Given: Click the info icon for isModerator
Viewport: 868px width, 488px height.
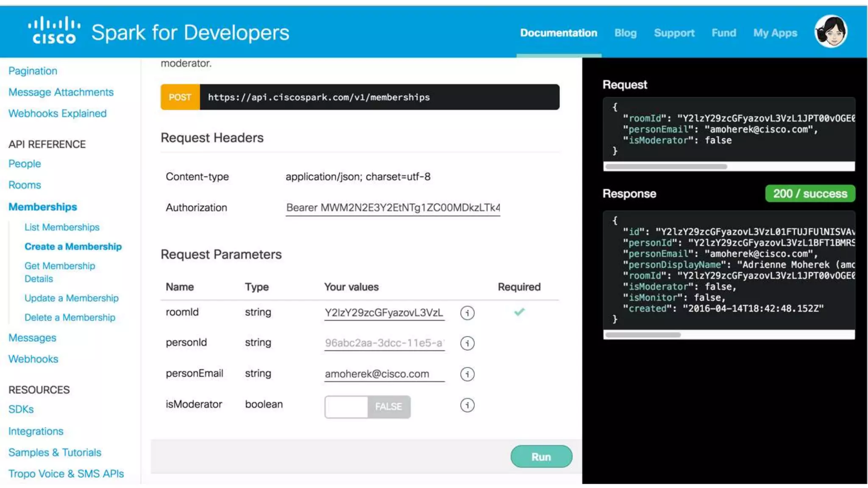Looking at the screenshot, I should click(x=467, y=405).
